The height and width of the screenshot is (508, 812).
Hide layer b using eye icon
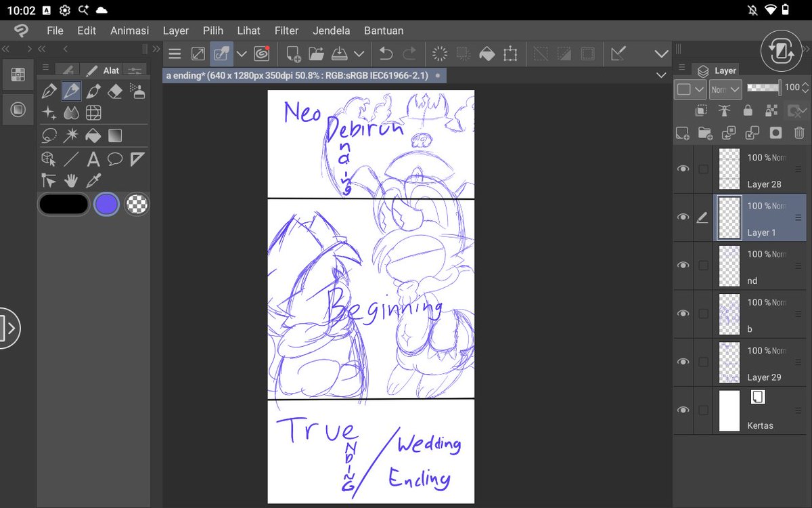tap(683, 314)
